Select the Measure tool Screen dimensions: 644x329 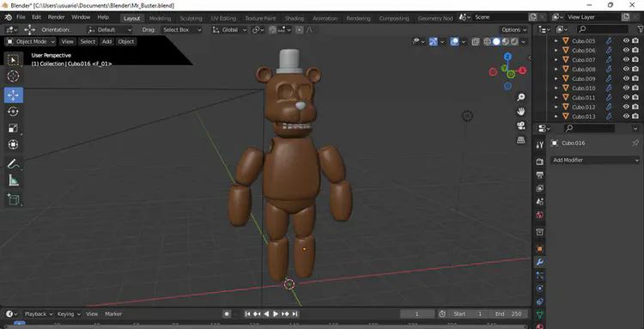(x=13, y=180)
